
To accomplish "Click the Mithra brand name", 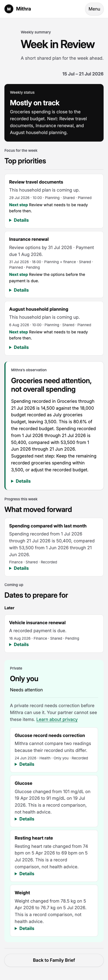I will pyautogui.click(x=23, y=9).
